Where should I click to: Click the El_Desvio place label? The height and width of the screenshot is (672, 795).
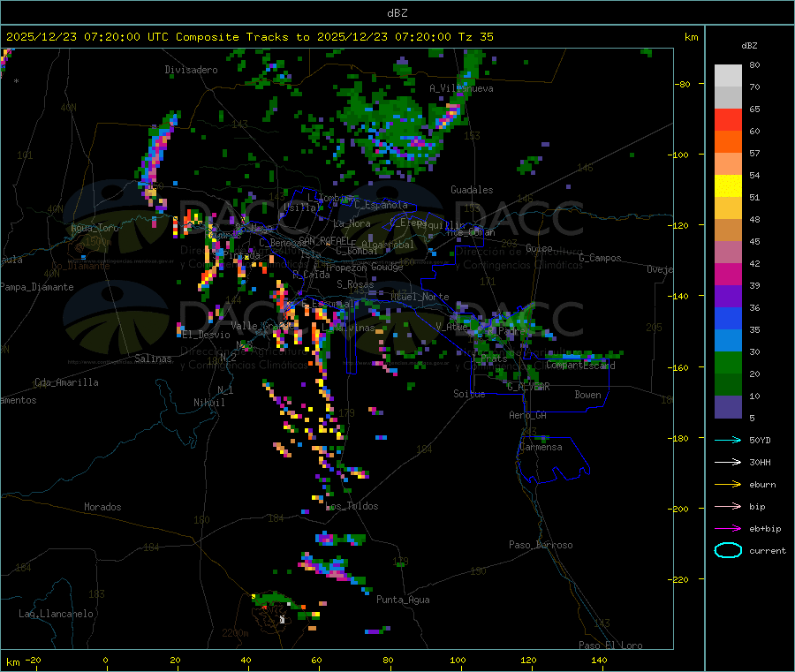(x=207, y=335)
